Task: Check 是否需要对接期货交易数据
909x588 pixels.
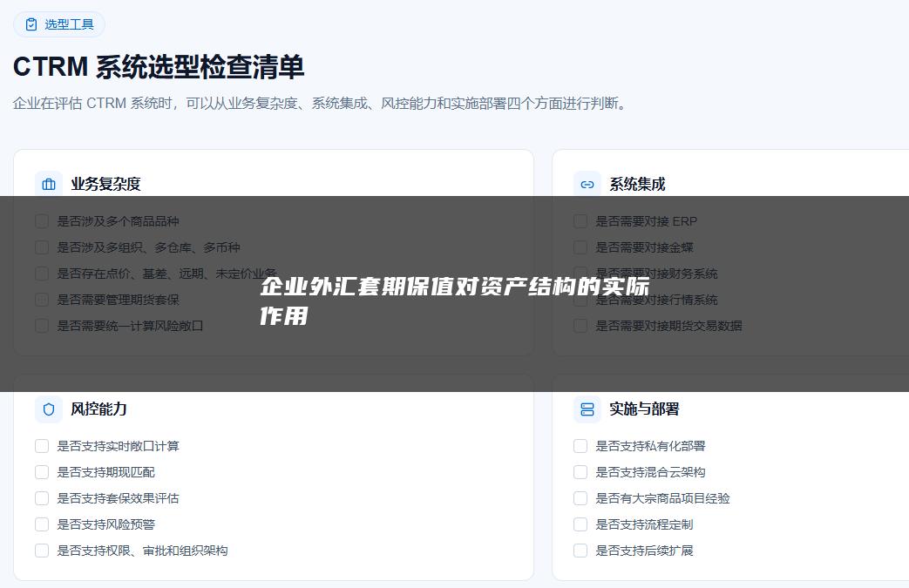Action: 580,326
